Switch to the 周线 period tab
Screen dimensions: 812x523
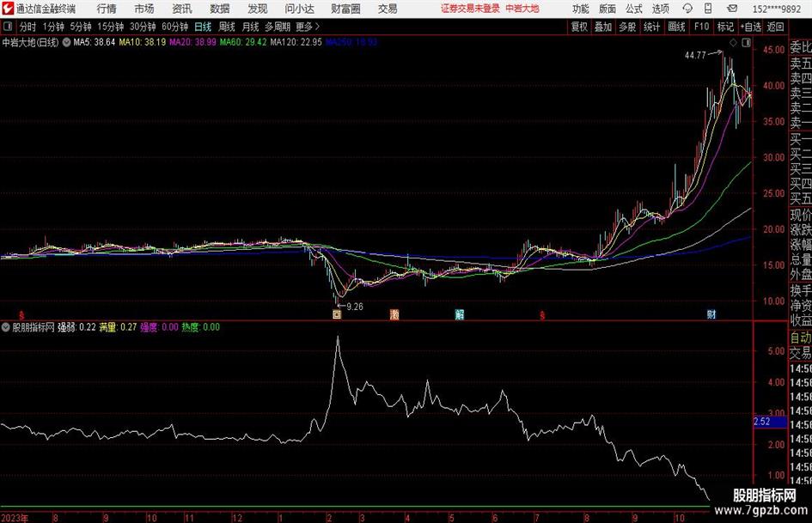pyautogui.click(x=226, y=27)
